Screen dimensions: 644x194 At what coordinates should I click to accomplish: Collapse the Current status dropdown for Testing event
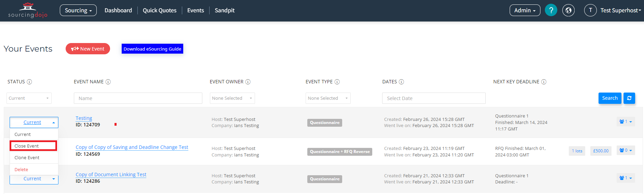point(34,122)
